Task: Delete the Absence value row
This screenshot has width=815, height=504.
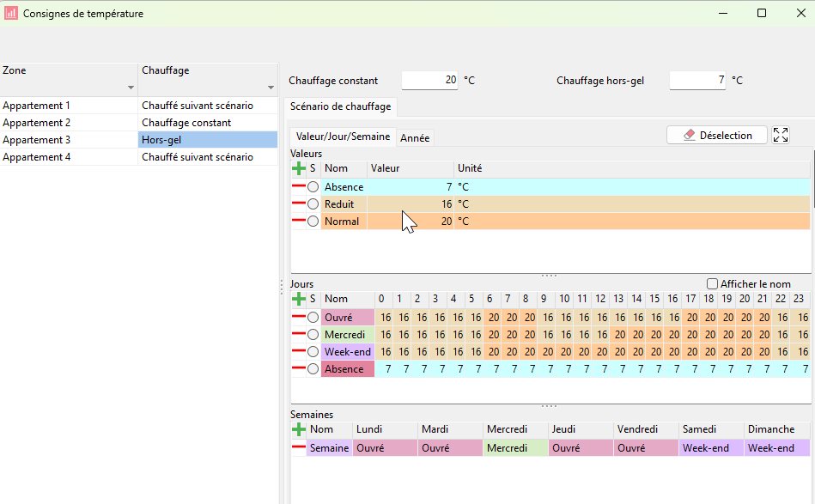Action: 299,187
